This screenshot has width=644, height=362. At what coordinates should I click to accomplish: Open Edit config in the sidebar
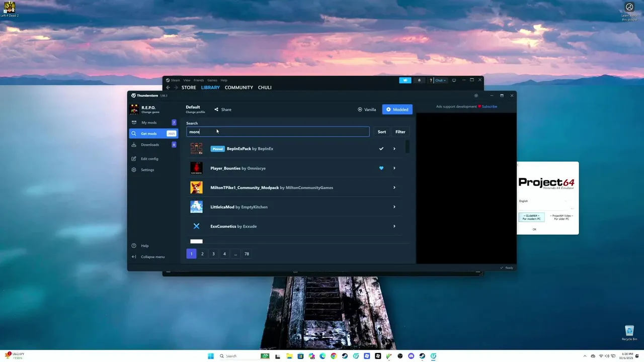click(149, 159)
